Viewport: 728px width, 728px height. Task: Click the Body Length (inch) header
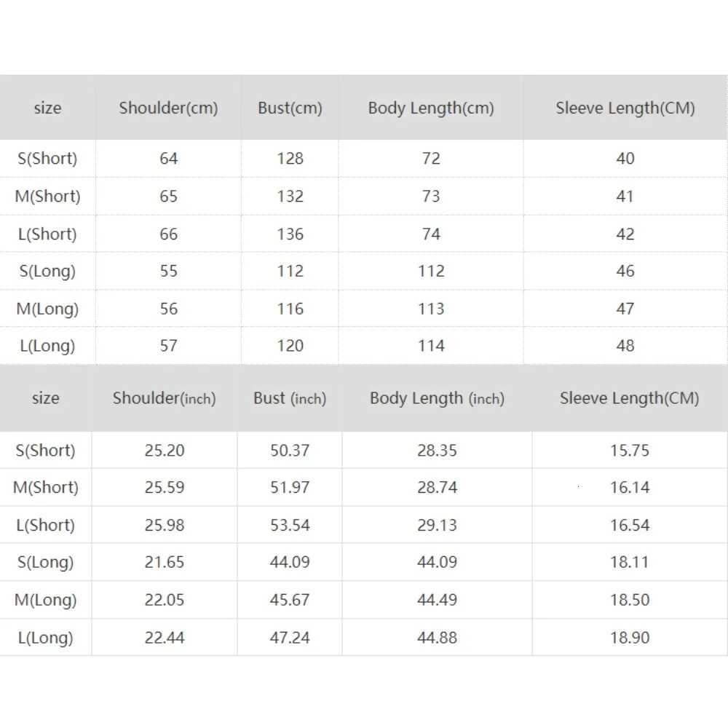437,398
